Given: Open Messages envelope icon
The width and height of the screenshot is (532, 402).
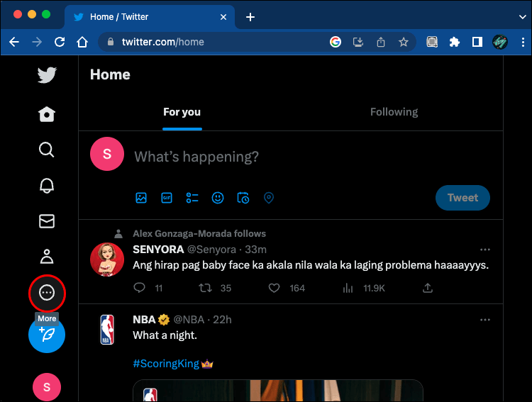Looking at the screenshot, I should pos(47,221).
